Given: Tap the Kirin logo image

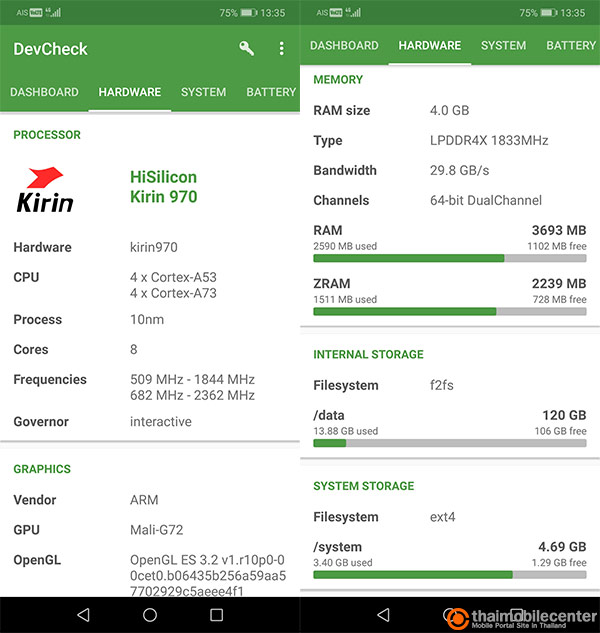Looking at the screenshot, I should pyautogui.click(x=45, y=190).
